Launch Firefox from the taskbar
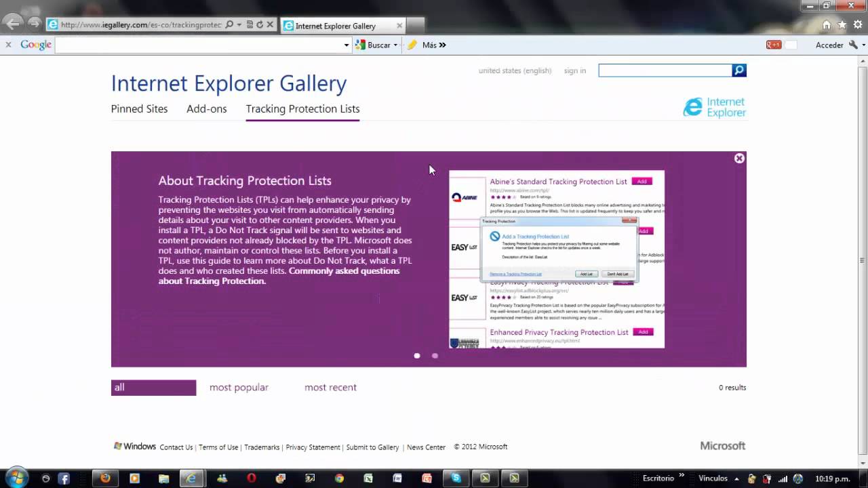Image resolution: width=868 pixels, height=488 pixels. (105, 479)
